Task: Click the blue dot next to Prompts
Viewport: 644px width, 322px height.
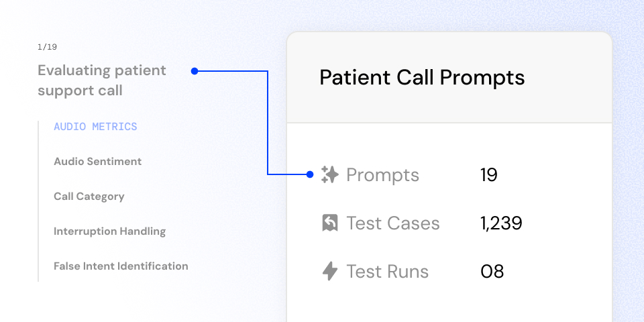Action: [310, 174]
